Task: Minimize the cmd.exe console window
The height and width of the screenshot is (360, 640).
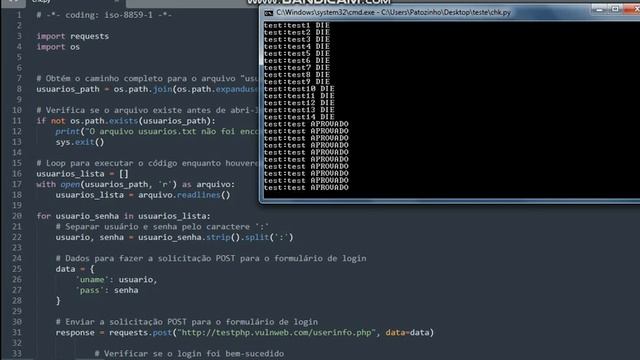Action: tap(599, 9)
